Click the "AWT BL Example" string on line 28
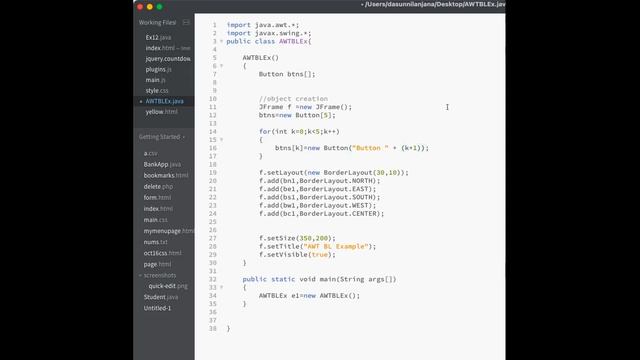Screen dimensions: 640x360 (336, 246)
